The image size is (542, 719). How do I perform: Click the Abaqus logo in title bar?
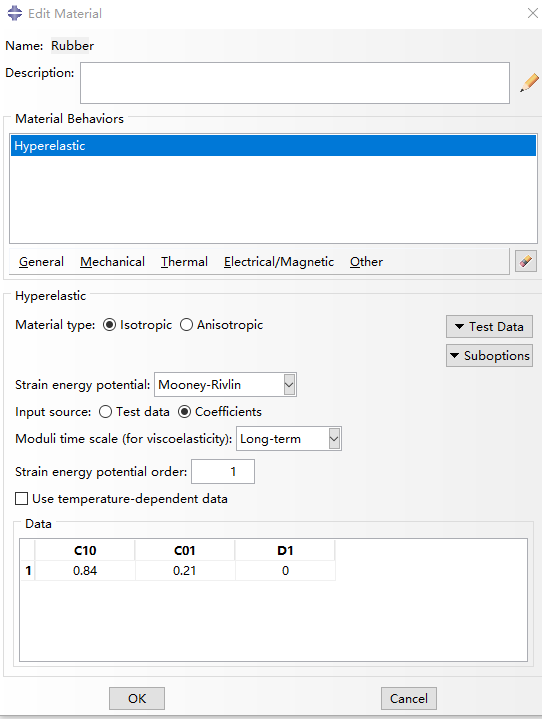(x=15, y=13)
